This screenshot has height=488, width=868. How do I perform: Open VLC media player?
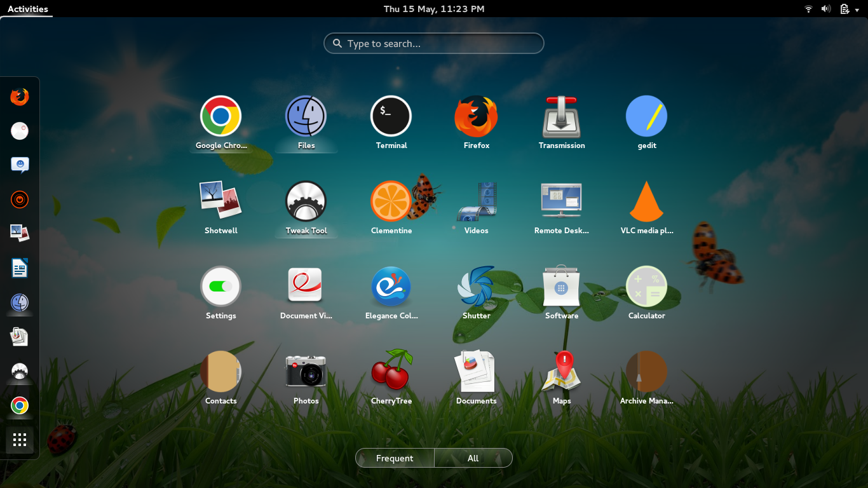pyautogui.click(x=646, y=208)
